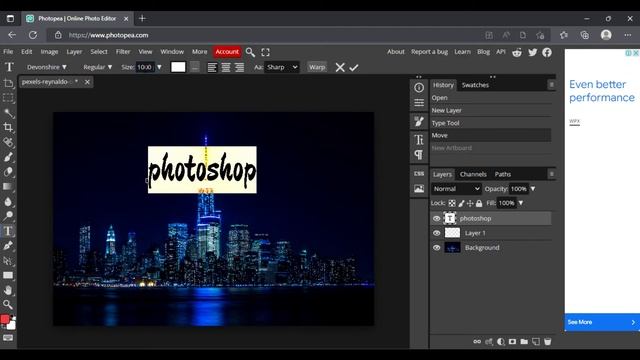Click the red foreground color swatch
The image size is (640, 360).
click(x=5, y=319)
